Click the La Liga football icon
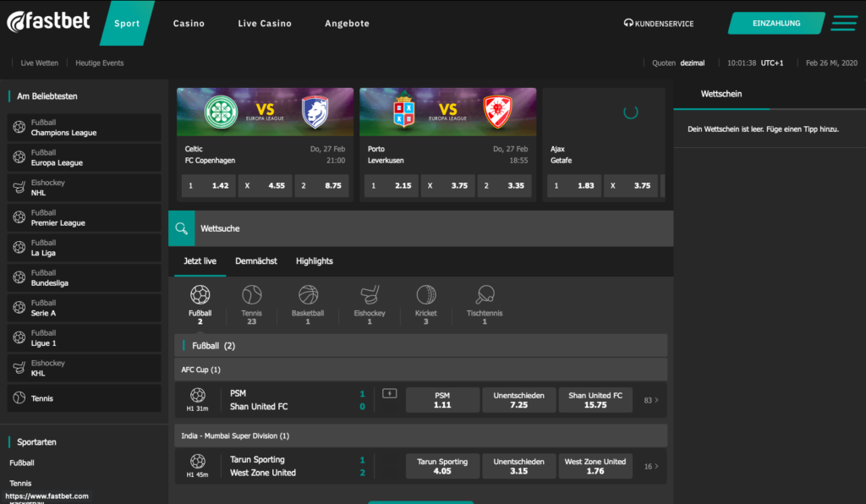The image size is (866, 504). point(19,248)
